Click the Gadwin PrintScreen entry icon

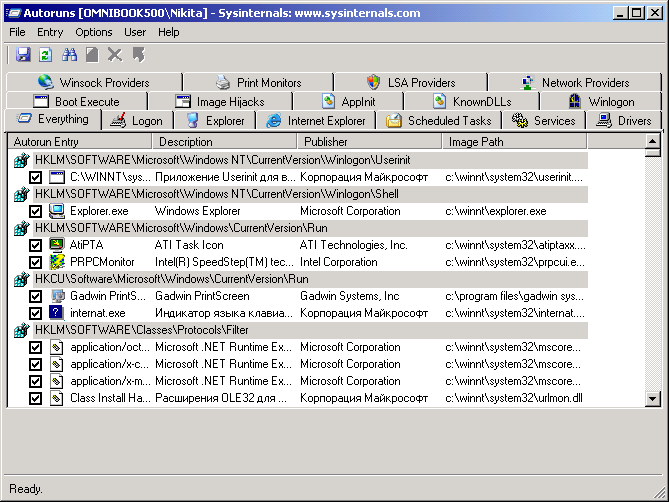tap(57, 296)
